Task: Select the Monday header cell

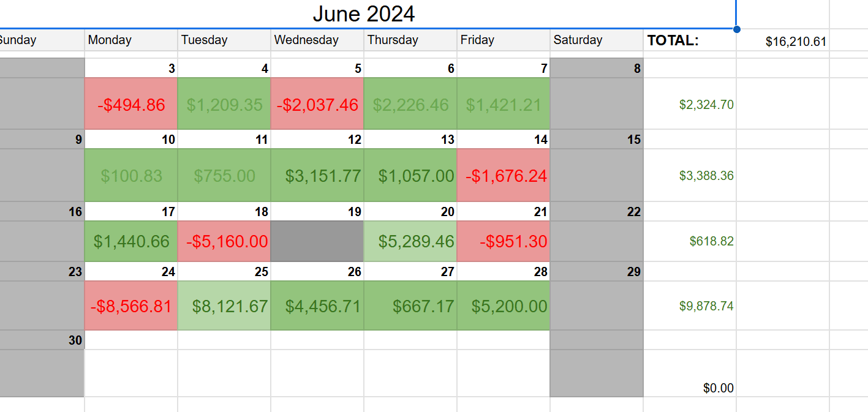Action: 131,40
